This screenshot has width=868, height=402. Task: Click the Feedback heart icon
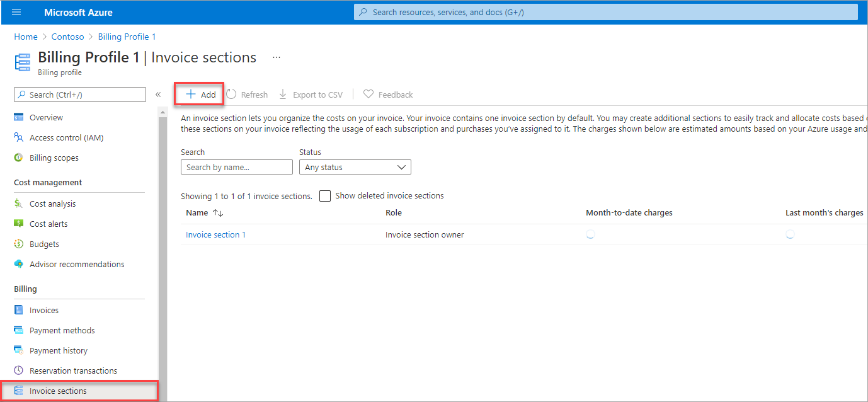pos(368,95)
